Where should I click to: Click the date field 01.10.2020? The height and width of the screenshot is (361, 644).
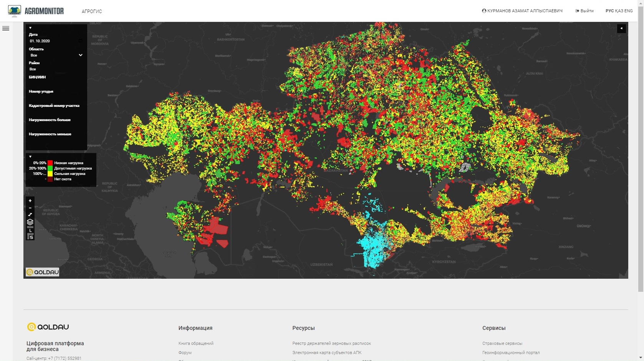(40, 41)
